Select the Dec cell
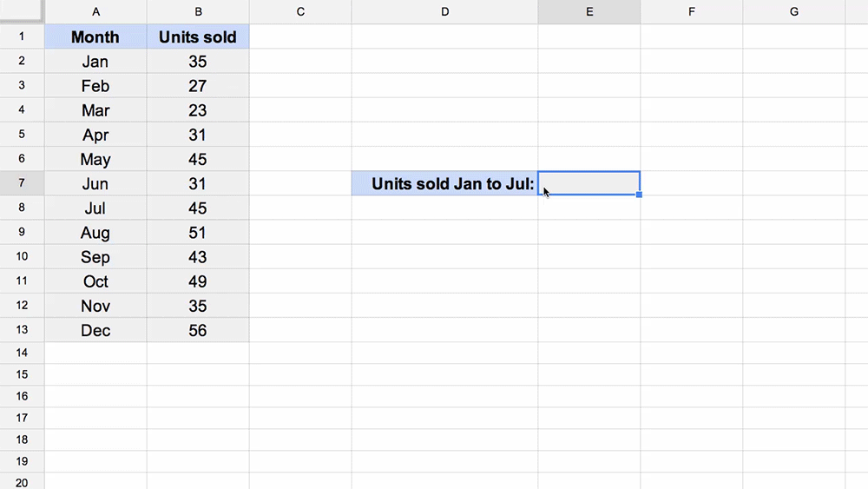The width and height of the screenshot is (868, 489). click(95, 330)
